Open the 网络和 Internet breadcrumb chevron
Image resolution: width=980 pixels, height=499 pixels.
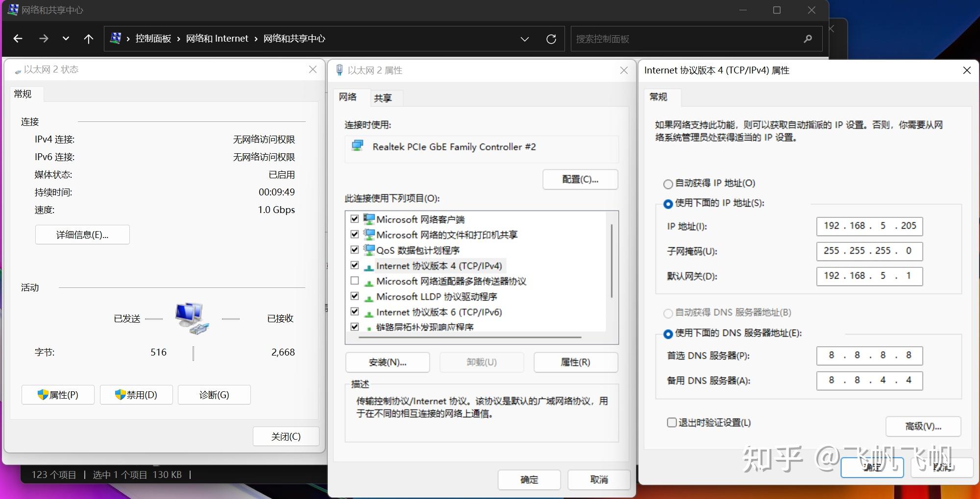coord(256,39)
